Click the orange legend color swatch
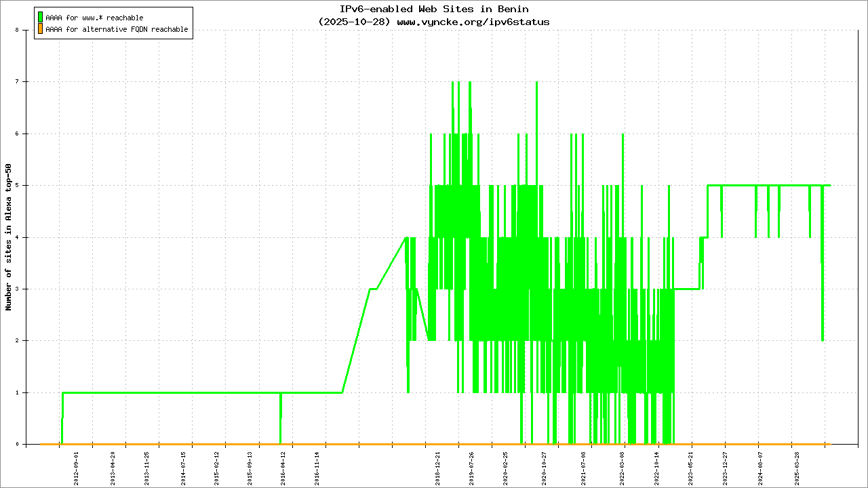The width and height of the screenshot is (868, 488). (x=40, y=30)
